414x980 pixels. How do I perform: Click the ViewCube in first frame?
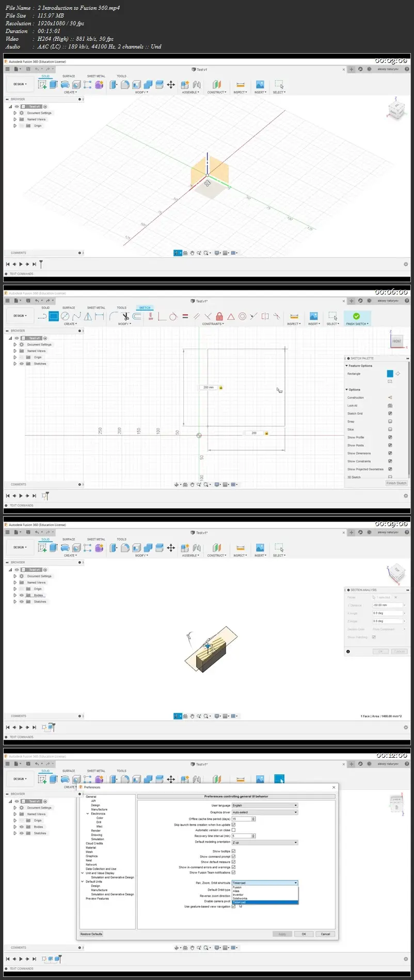[396, 110]
